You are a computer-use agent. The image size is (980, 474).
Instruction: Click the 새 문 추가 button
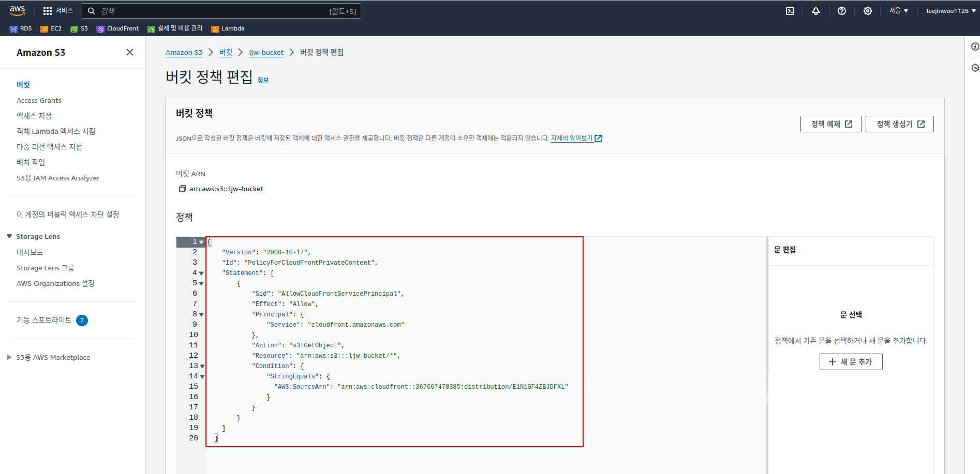(x=851, y=362)
